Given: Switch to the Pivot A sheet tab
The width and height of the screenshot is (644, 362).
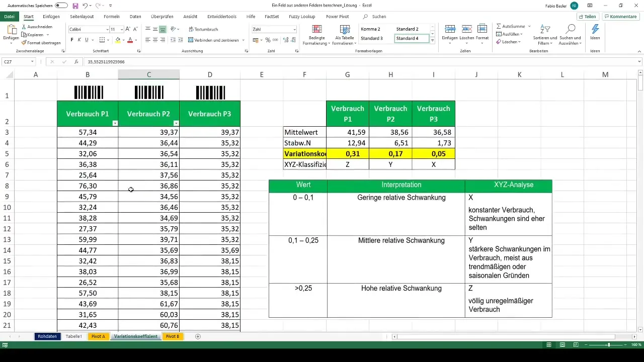Looking at the screenshot, I should click(x=98, y=336).
